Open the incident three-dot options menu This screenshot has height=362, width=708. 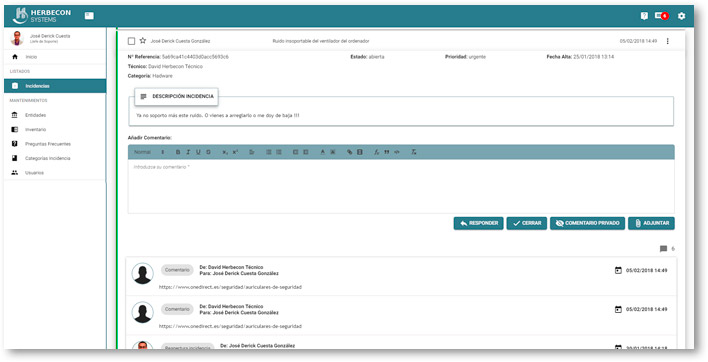[x=667, y=41]
